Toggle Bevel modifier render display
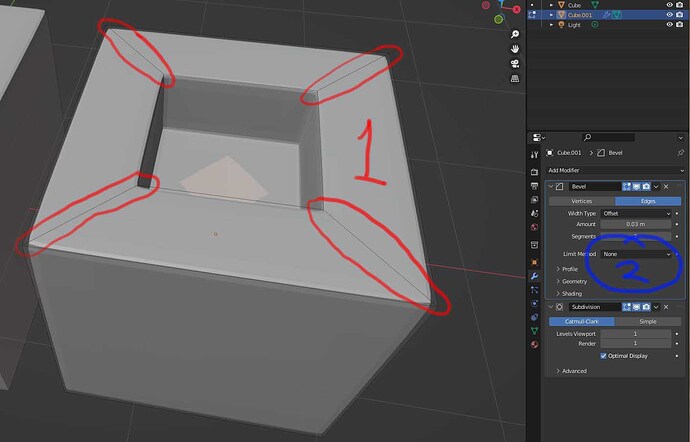690x442 pixels. (646, 187)
